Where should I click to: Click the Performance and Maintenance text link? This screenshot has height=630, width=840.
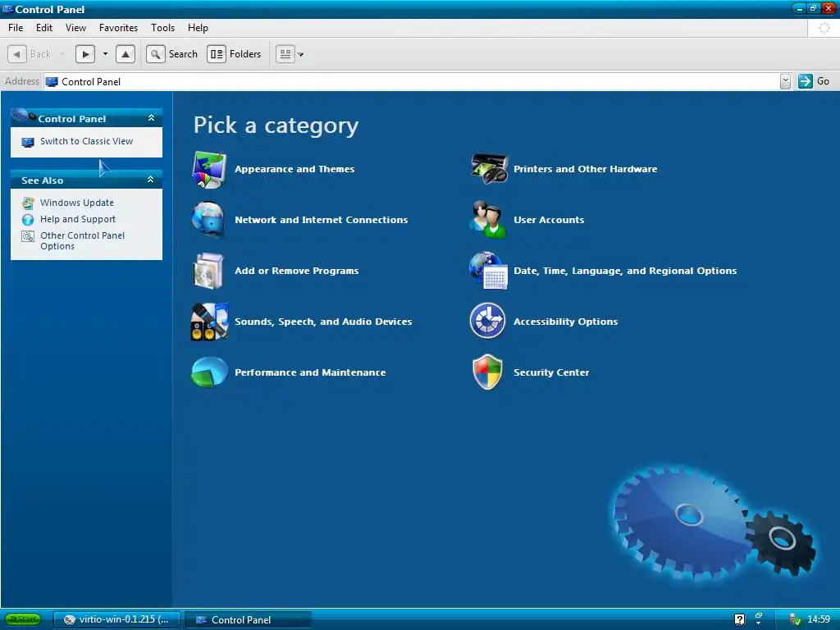[x=310, y=373]
